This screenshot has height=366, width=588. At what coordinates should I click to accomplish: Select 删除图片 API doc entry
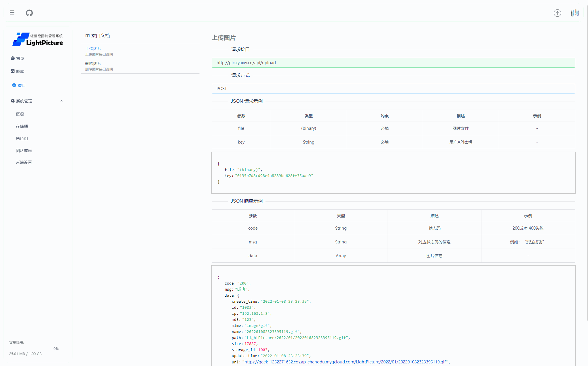pos(93,64)
